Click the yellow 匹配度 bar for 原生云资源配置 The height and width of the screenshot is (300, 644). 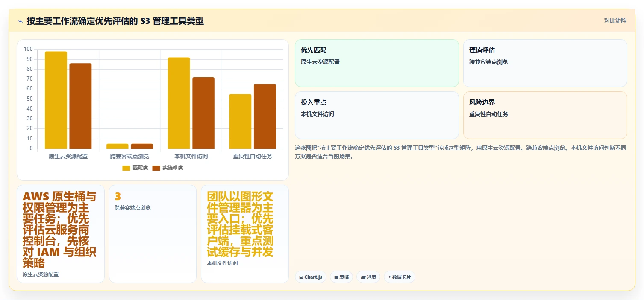[56, 100]
